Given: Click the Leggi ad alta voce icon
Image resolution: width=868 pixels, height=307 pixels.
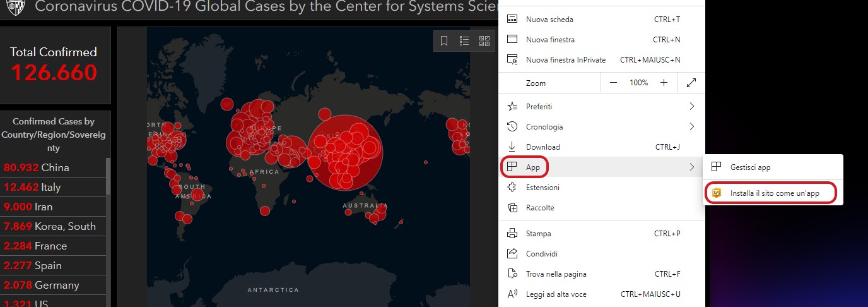Looking at the screenshot, I should (513, 294).
